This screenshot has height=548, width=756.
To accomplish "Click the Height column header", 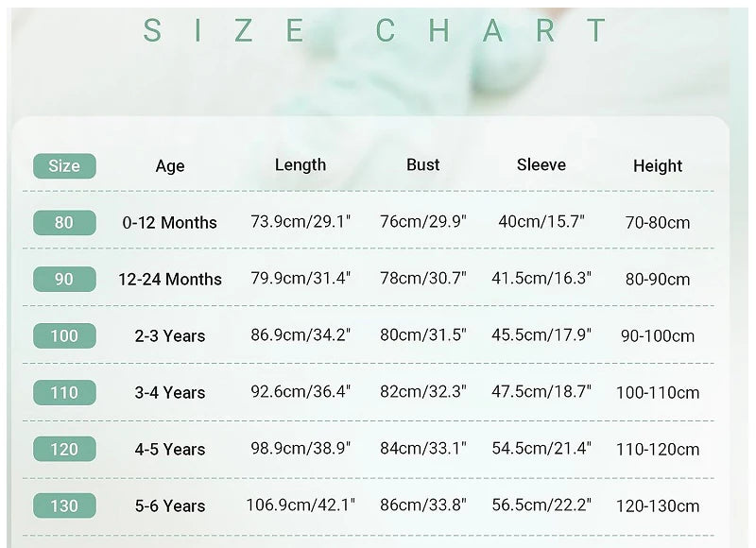I will [x=658, y=166].
